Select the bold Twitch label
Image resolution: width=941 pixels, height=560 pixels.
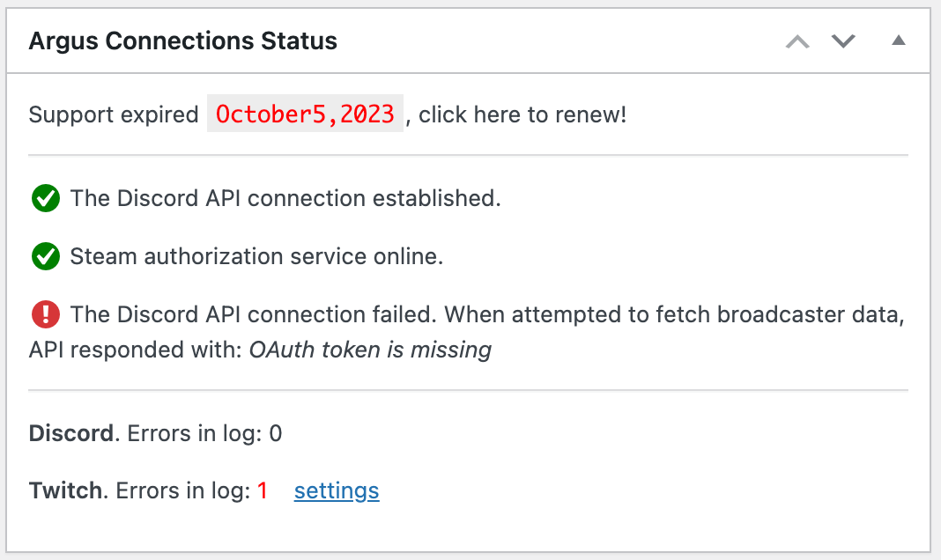65,491
